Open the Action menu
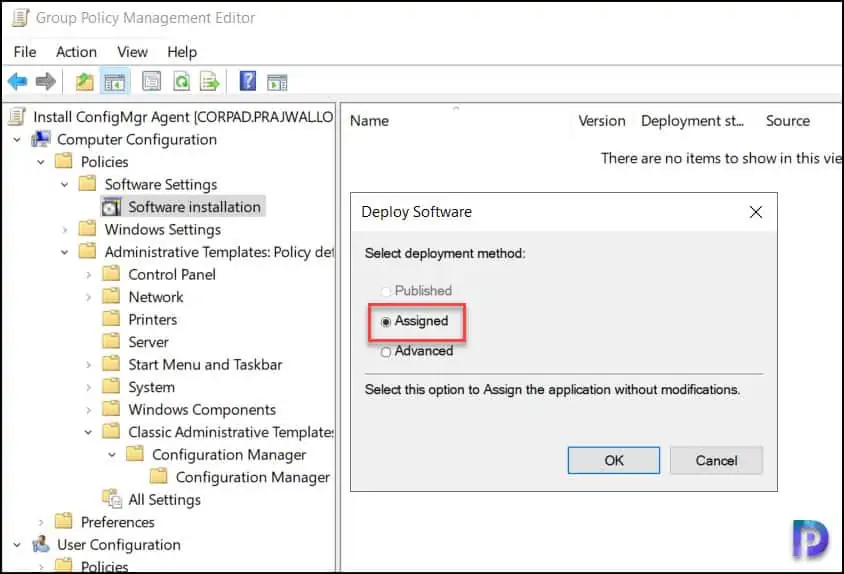844x574 pixels. point(76,52)
